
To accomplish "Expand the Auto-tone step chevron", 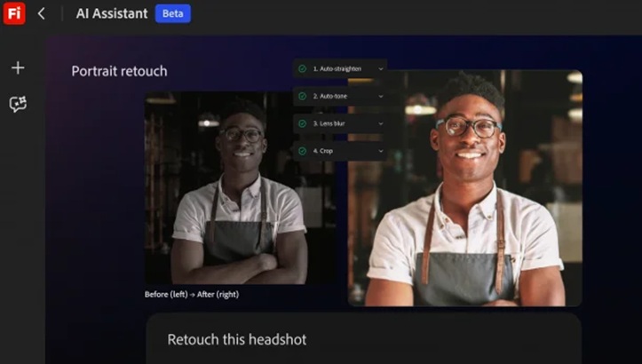I will pos(380,96).
